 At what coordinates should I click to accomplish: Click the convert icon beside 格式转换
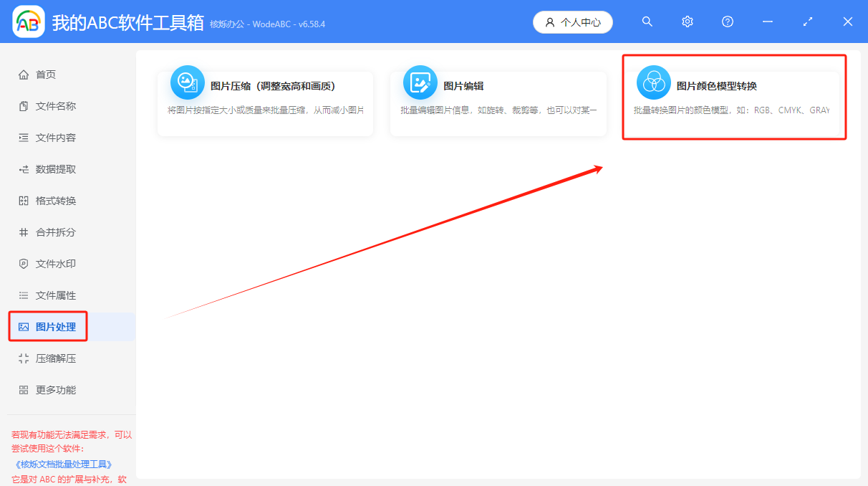(x=24, y=201)
